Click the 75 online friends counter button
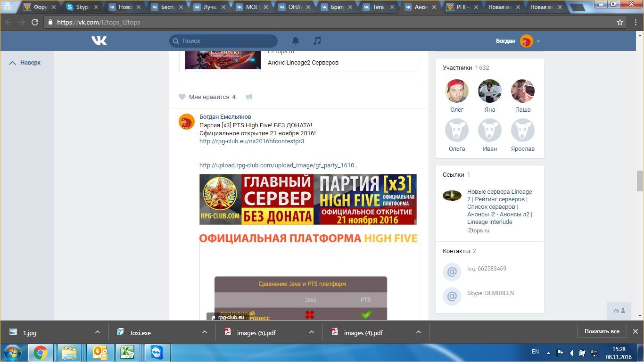Viewport: 644px width, 362px height. point(619,311)
